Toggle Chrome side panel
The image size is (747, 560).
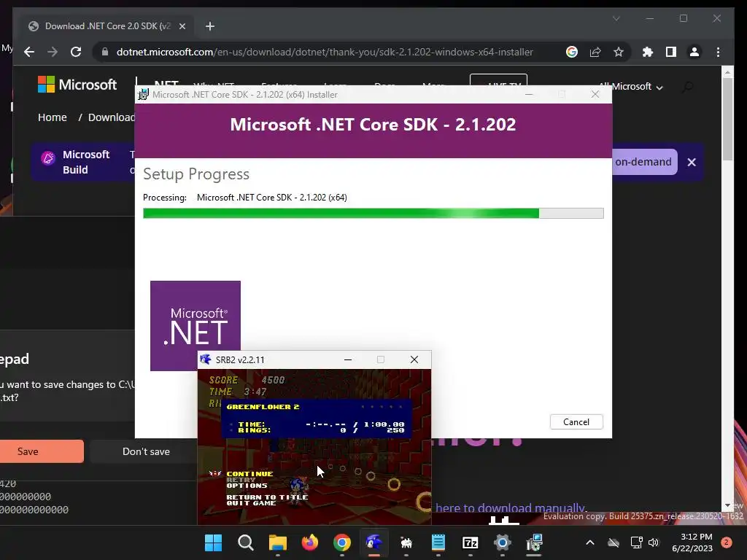click(671, 52)
